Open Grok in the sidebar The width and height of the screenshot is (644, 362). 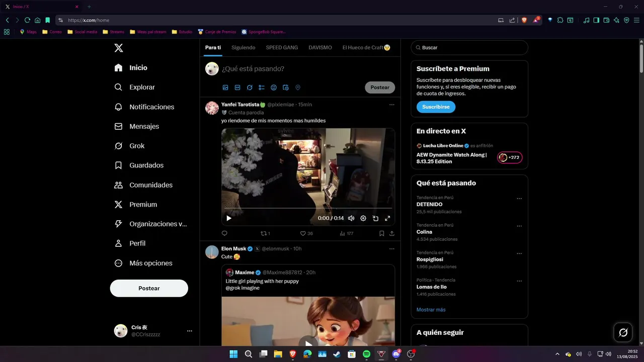click(129, 146)
